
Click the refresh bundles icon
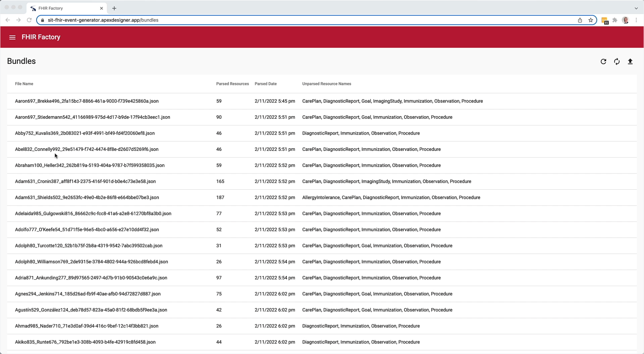(603, 61)
